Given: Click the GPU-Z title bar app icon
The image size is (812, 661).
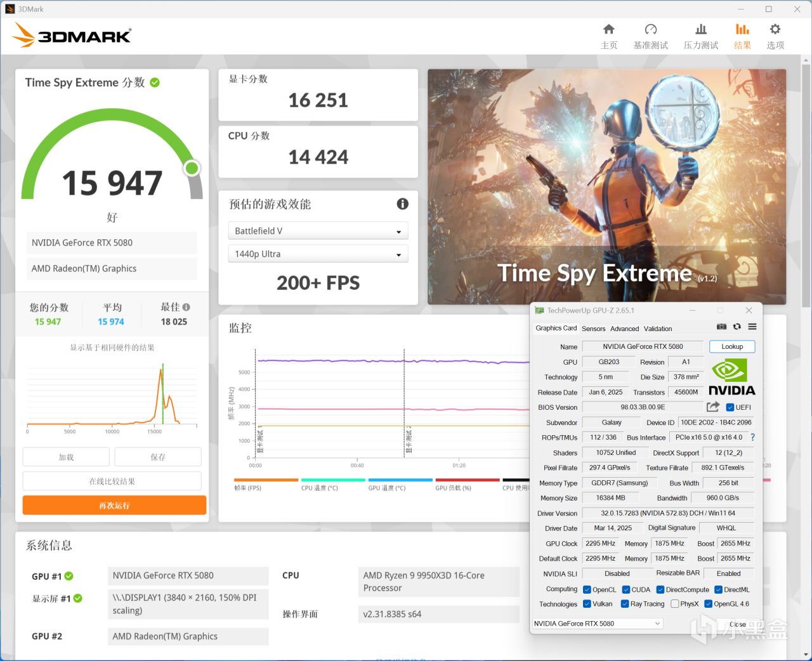Looking at the screenshot, I should pyautogui.click(x=540, y=310).
